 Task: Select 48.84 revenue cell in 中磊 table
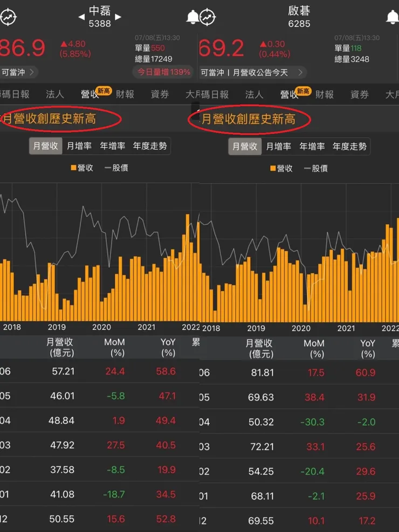coord(61,420)
